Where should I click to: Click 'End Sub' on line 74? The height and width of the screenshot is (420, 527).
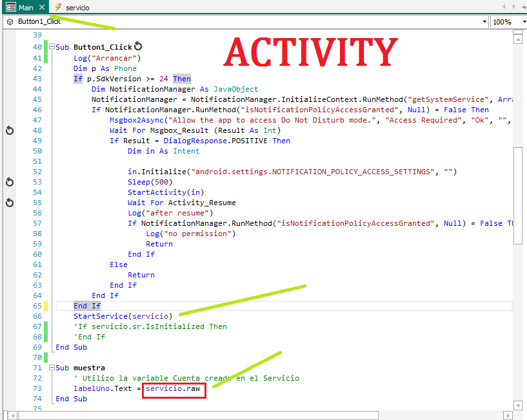(x=71, y=399)
